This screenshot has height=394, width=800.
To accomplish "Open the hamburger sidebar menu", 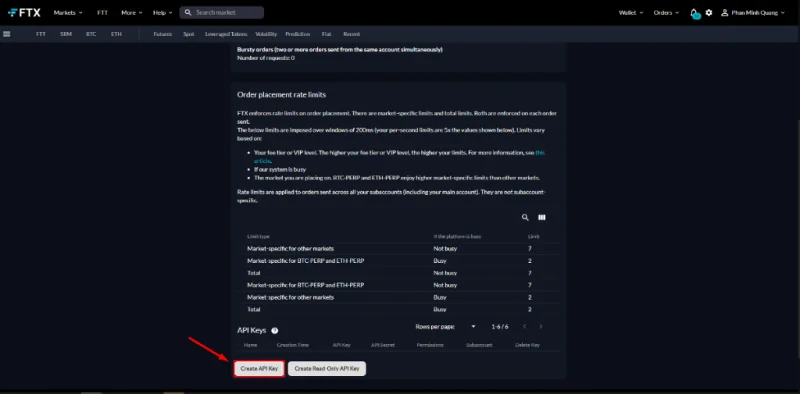I will 7,34.
